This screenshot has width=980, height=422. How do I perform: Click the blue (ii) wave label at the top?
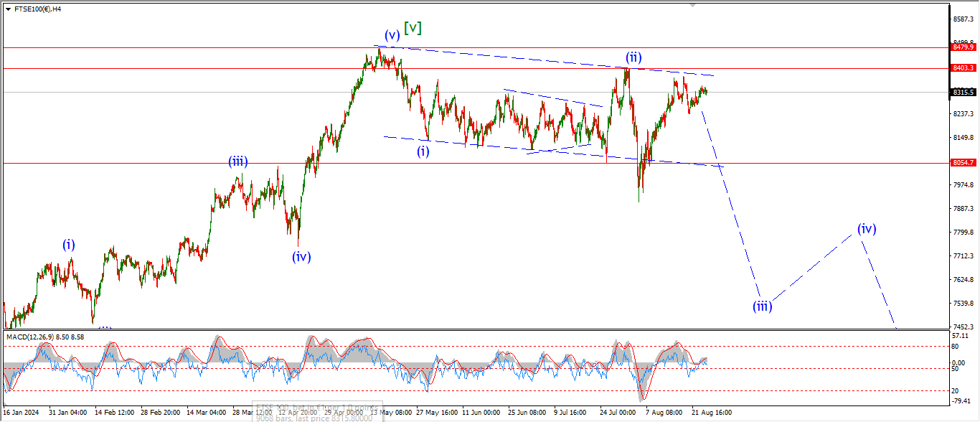tap(633, 57)
